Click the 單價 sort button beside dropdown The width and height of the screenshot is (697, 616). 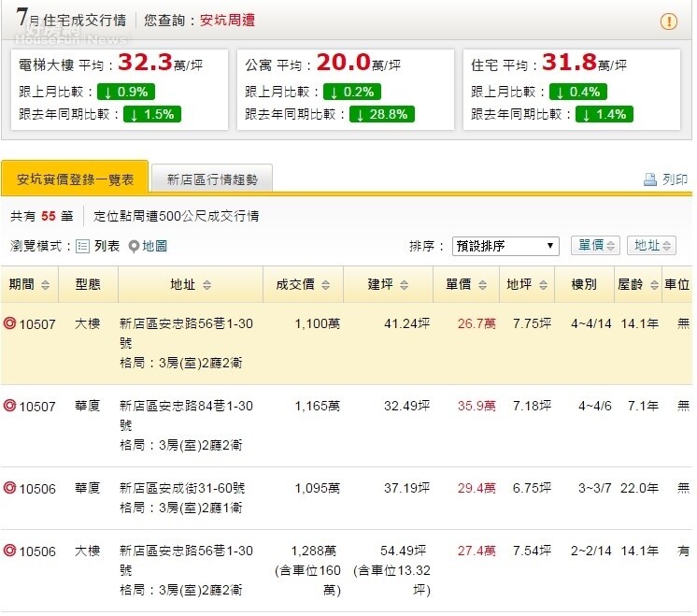pyautogui.click(x=596, y=245)
